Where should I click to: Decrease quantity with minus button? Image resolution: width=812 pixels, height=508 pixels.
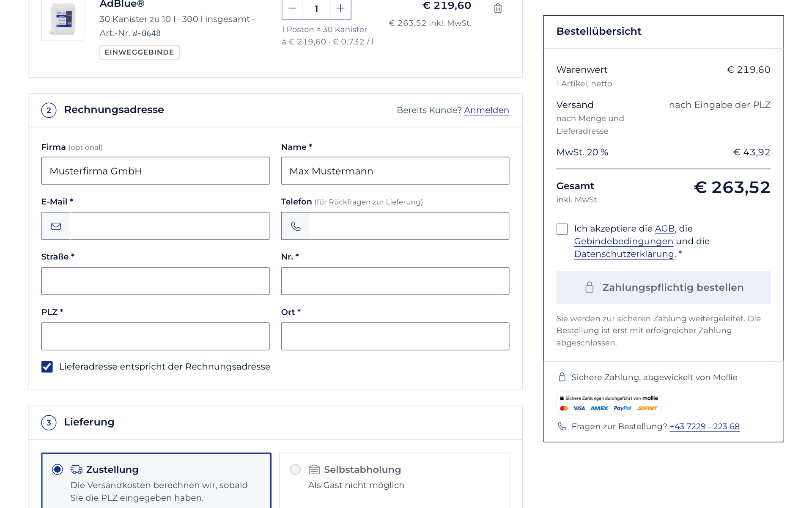(x=292, y=8)
